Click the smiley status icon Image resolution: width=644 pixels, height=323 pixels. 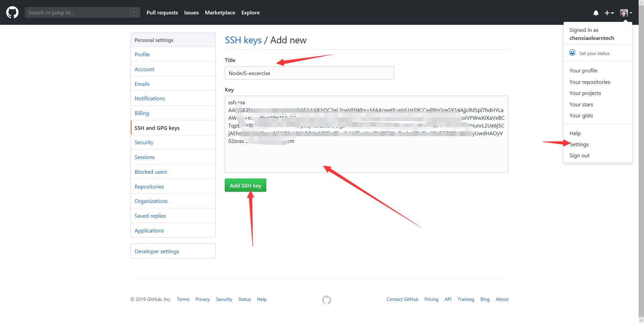(572, 53)
